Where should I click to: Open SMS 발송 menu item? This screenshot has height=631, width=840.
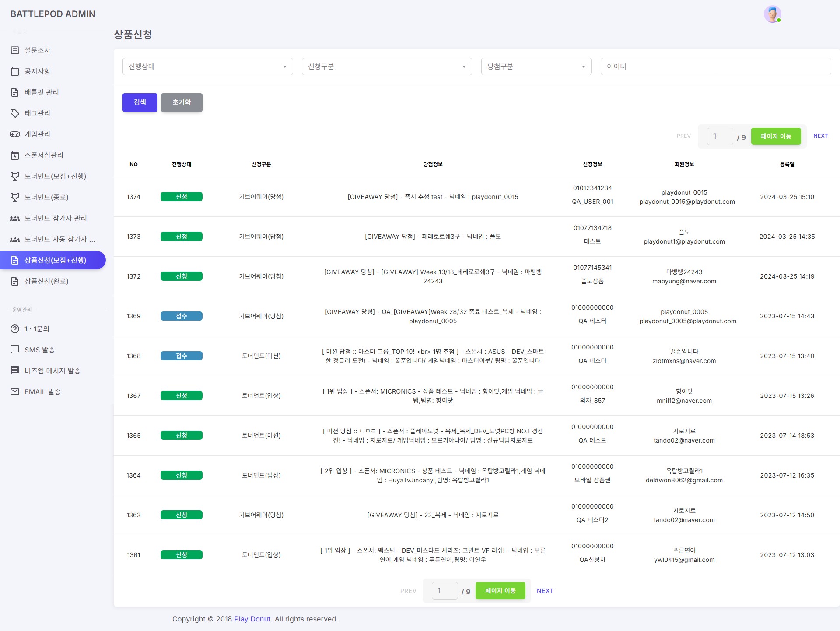[39, 350]
